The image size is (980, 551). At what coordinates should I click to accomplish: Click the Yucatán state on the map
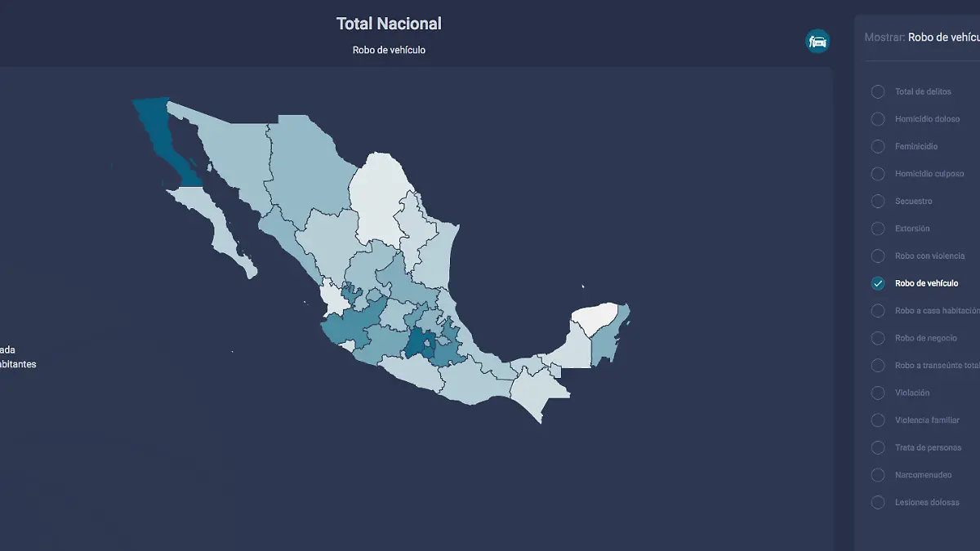594,317
